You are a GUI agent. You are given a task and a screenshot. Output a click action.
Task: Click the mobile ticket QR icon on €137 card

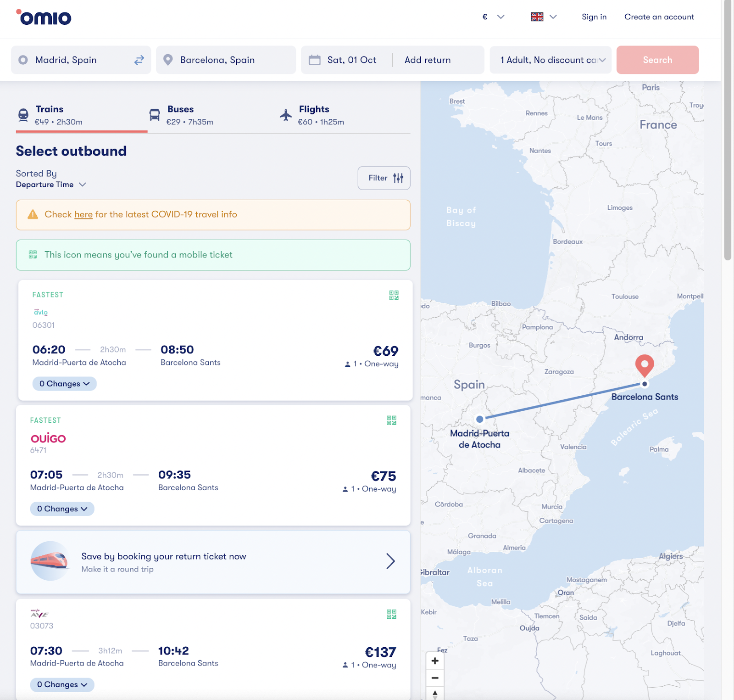coord(391,614)
